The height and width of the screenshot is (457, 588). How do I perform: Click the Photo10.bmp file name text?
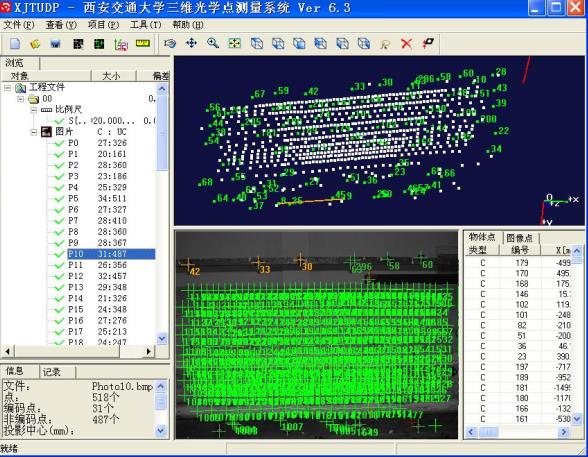click(122, 386)
